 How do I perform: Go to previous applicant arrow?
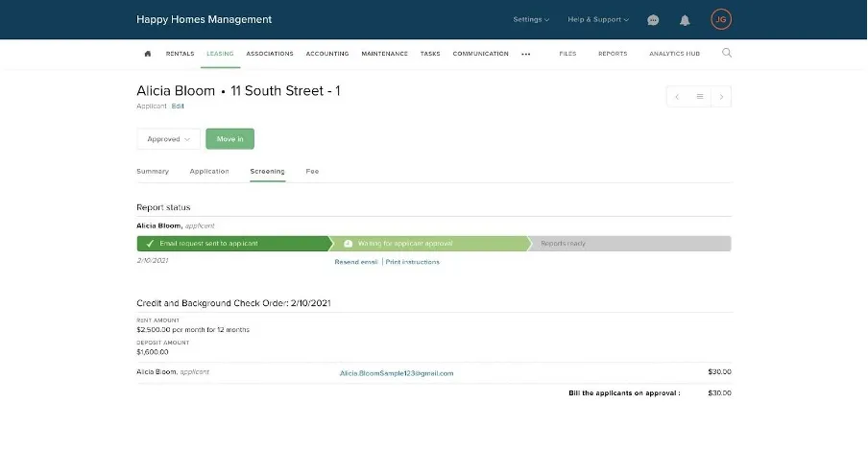click(677, 97)
